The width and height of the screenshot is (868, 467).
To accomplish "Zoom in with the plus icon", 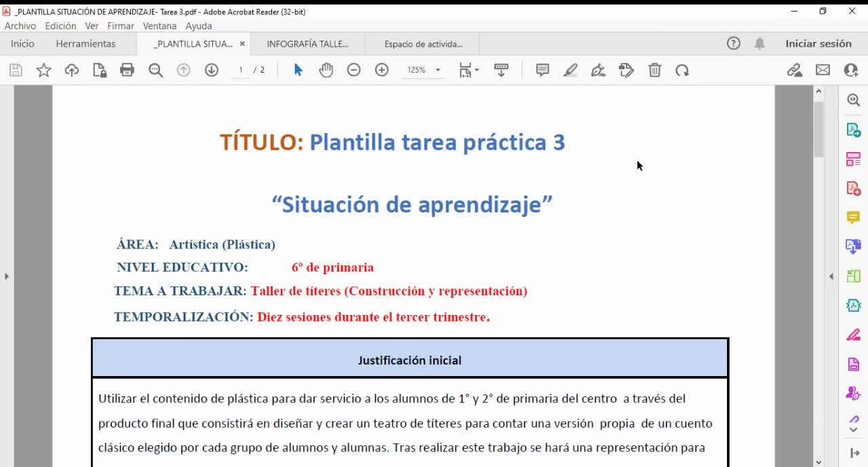I will [x=382, y=70].
